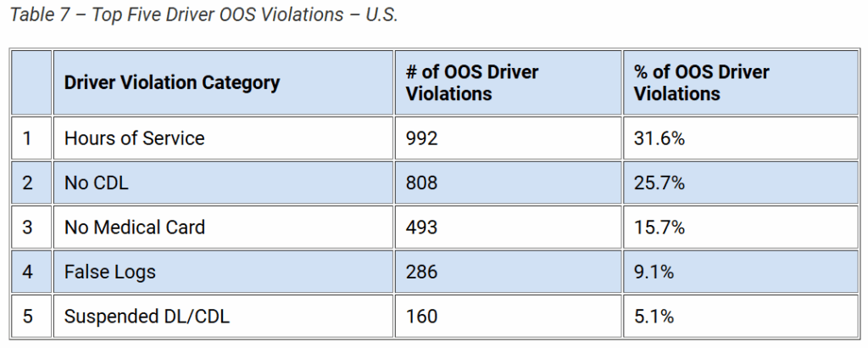The image size is (868, 348).
Task: Click the Table 7 caption text
Action: (203, 16)
